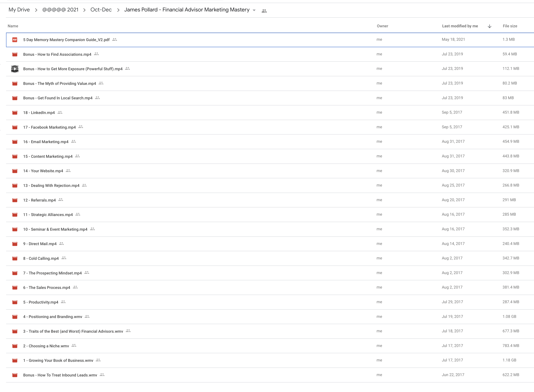Click the File size column header
Screen dimensions: 534x392
pyautogui.click(x=510, y=26)
